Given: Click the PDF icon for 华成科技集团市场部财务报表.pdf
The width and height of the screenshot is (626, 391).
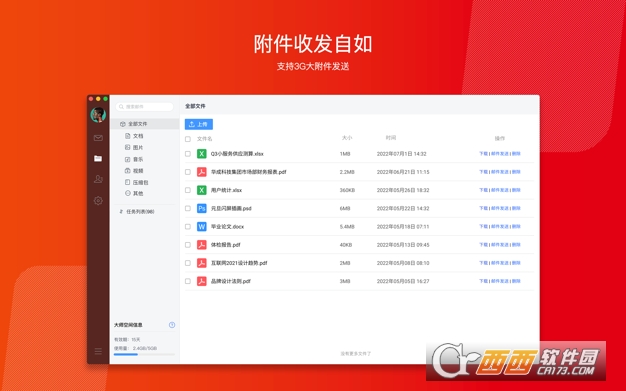Looking at the screenshot, I should click(202, 172).
